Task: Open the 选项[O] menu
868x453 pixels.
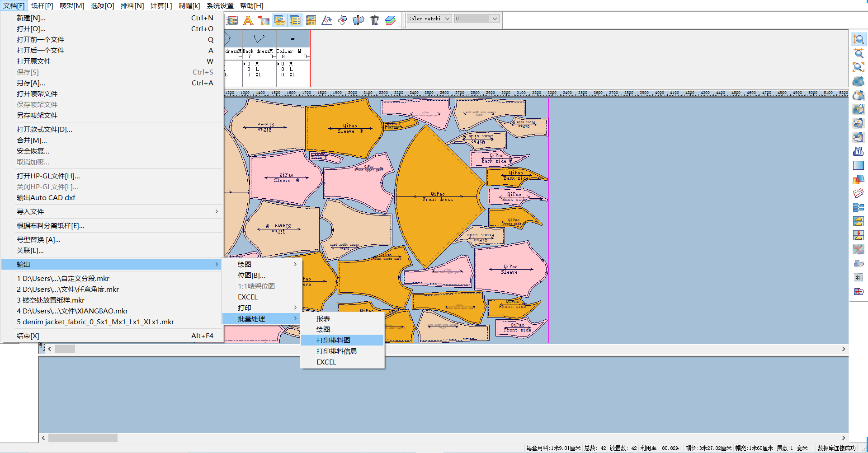Action: pyautogui.click(x=102, y=5)
